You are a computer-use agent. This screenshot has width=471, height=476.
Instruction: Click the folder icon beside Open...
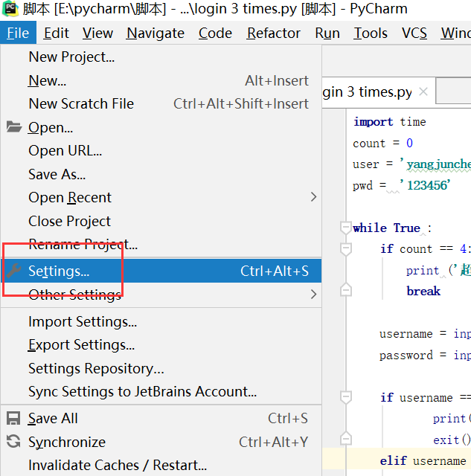point(13,127)
